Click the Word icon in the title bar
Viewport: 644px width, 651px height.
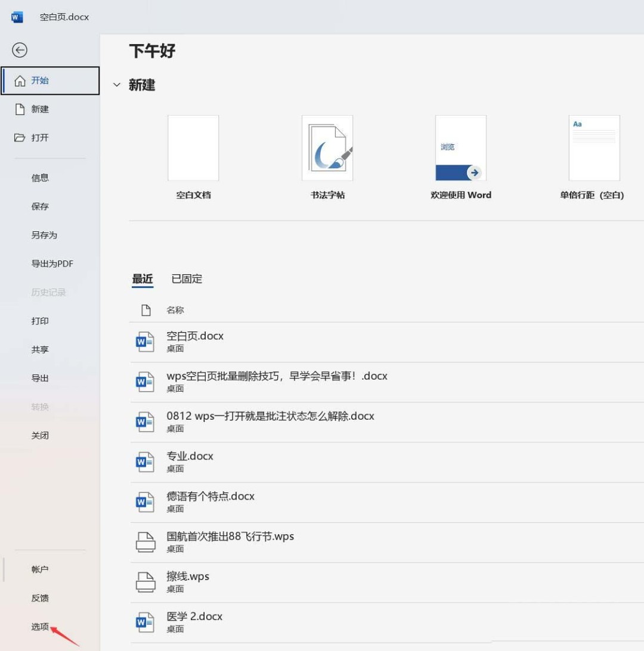point(16,17)
